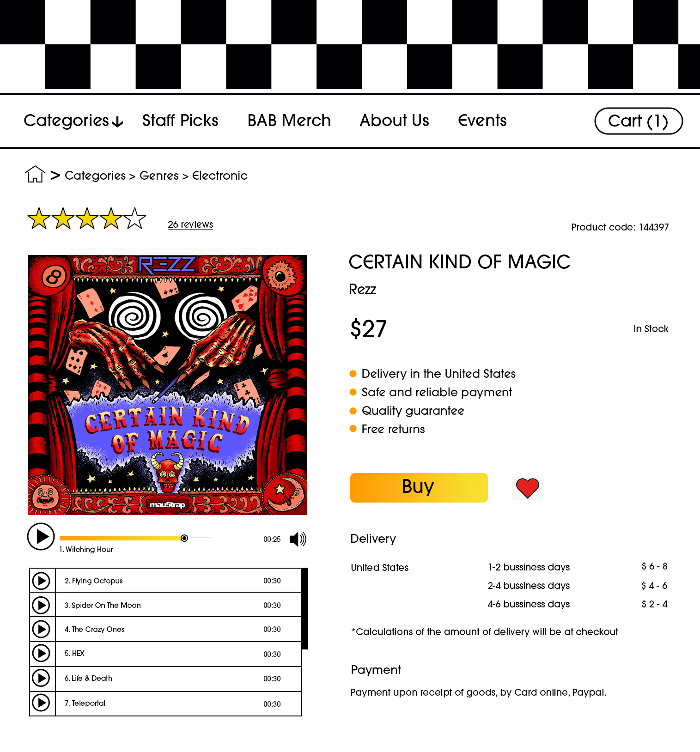This screenshot has height=752, width=700.
Task: Play track 6 Life & Death
Action: tap(41, 678)
